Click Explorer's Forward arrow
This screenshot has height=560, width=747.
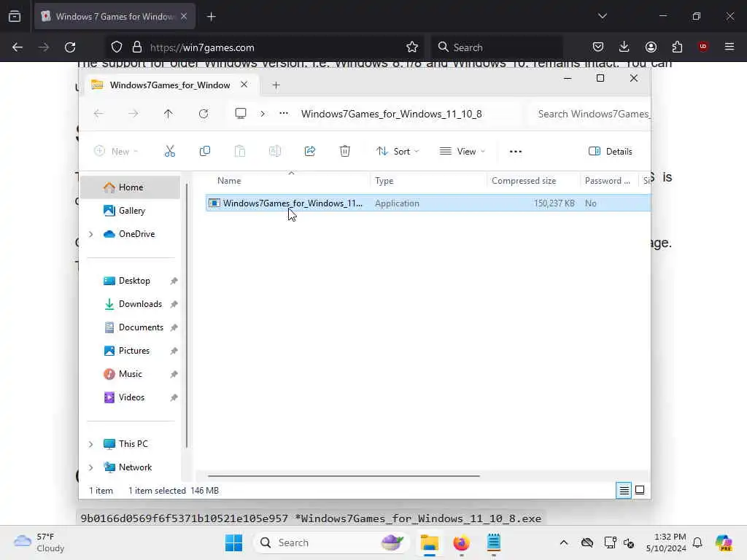coord(133,114)
